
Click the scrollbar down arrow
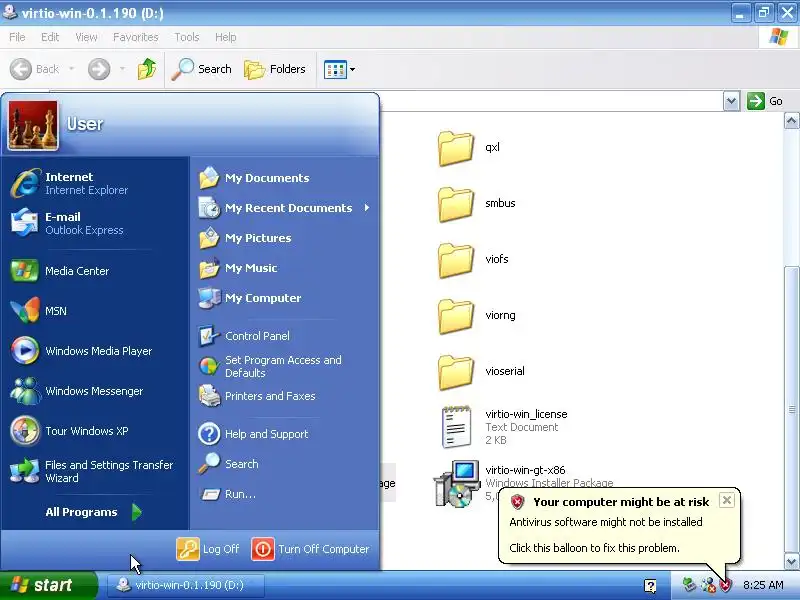tap(791, 561)
